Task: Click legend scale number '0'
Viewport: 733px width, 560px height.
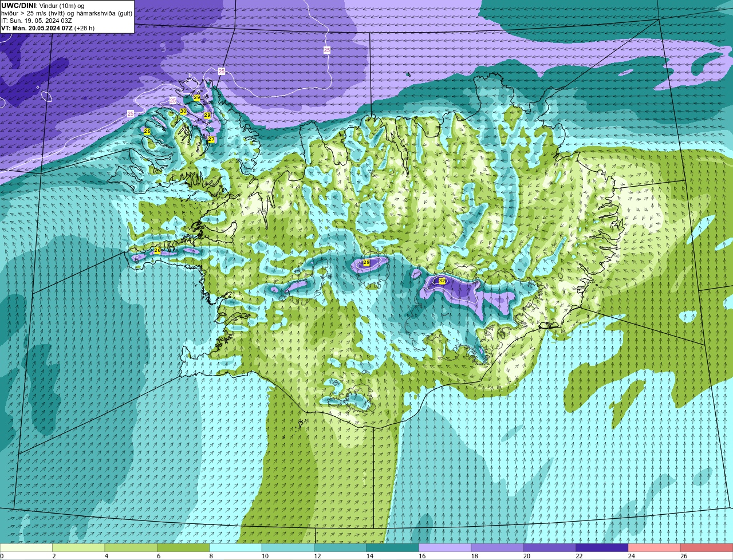Action: point(2,556)
